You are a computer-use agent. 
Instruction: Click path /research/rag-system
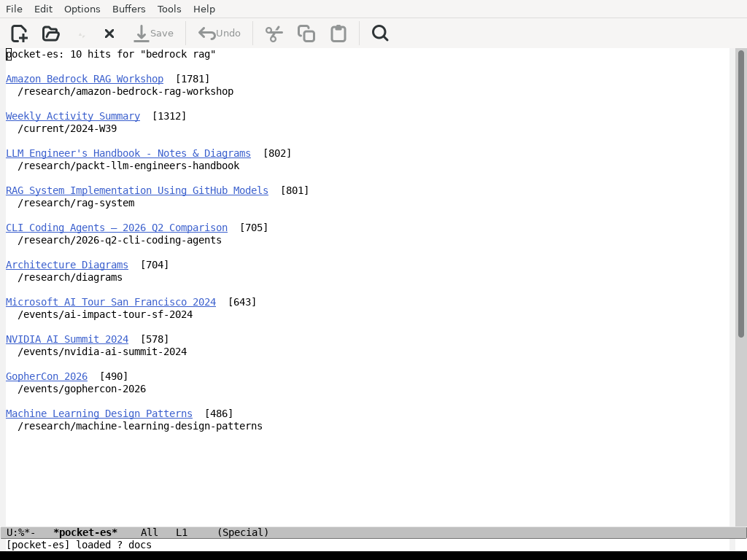76,203
